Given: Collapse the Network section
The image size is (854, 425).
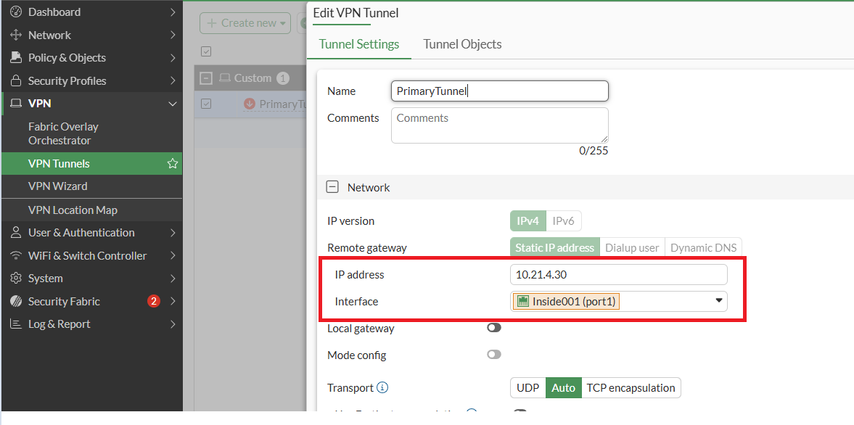Looking at the screenshot, I should pyautogui.click(x=332, y=187).
